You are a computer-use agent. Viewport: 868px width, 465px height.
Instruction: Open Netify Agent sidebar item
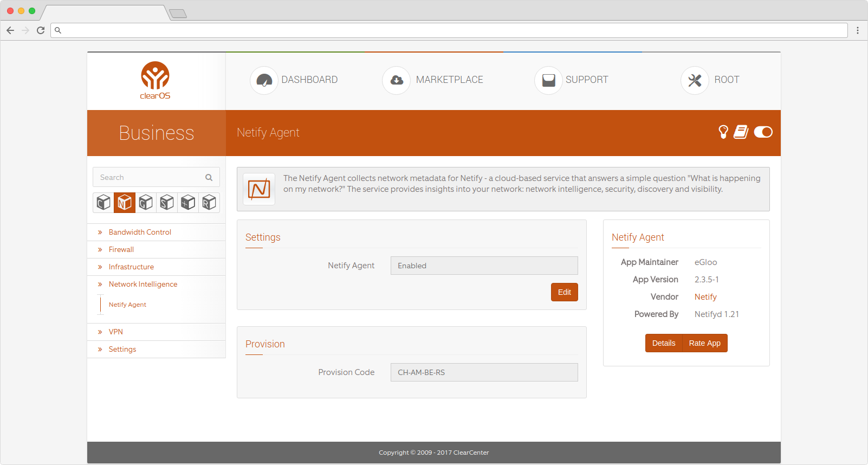[x=127, y=305]
